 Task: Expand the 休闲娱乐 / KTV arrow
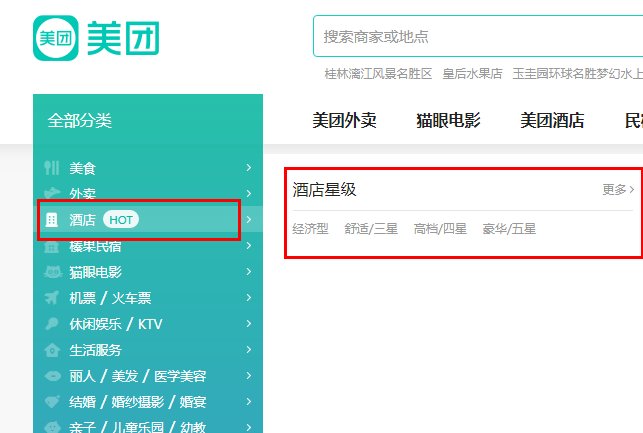coord(249,324)
